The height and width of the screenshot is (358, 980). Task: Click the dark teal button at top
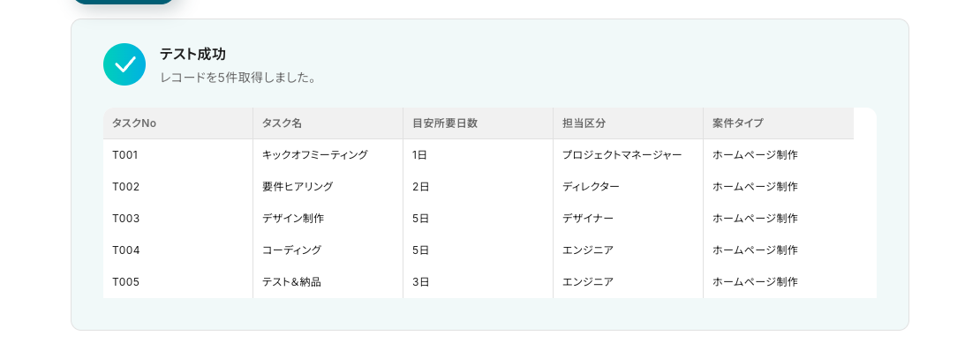(x=124, y=2)
